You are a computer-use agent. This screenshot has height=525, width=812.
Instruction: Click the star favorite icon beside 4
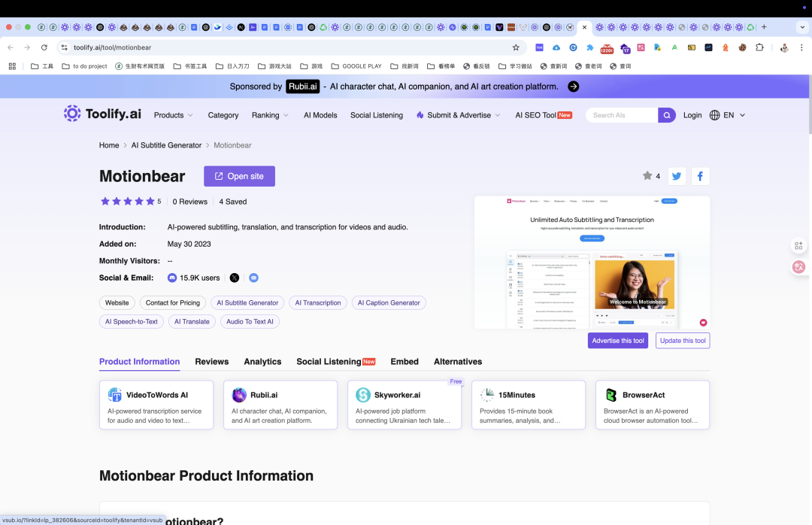647,176
